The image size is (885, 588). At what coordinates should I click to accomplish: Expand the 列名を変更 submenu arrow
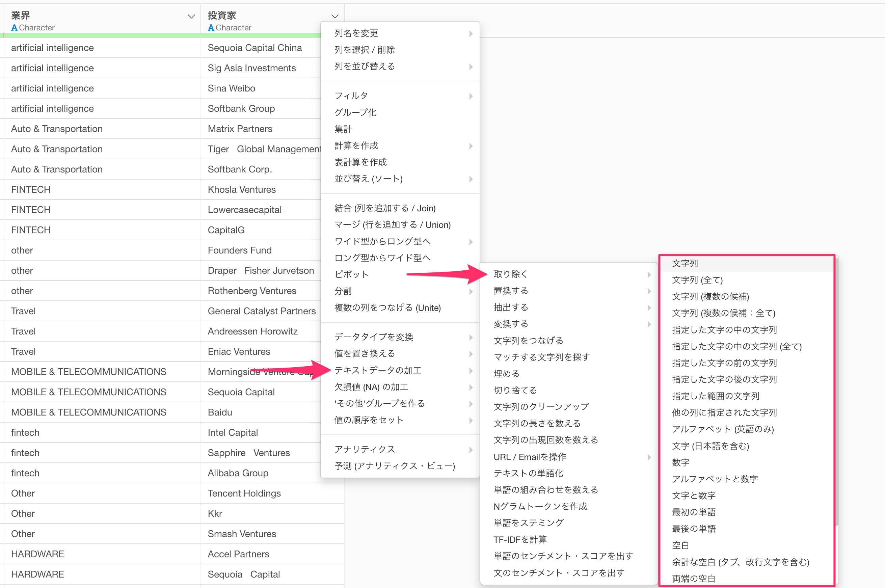coord(471,33)
